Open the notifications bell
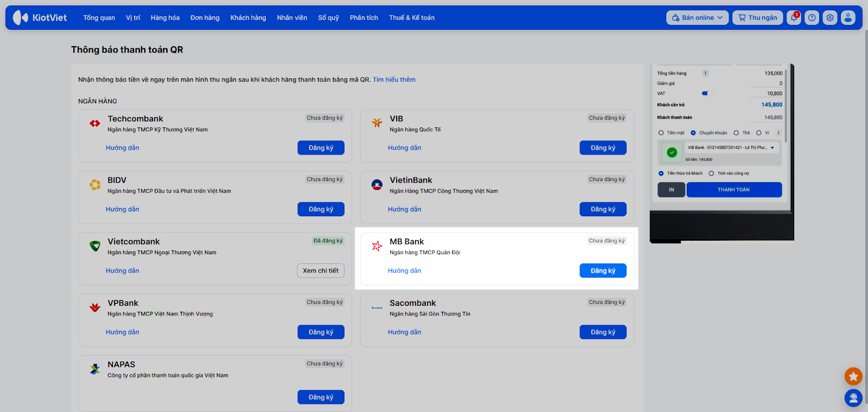This screenshot has width=868, height=412. pos(794,18)
